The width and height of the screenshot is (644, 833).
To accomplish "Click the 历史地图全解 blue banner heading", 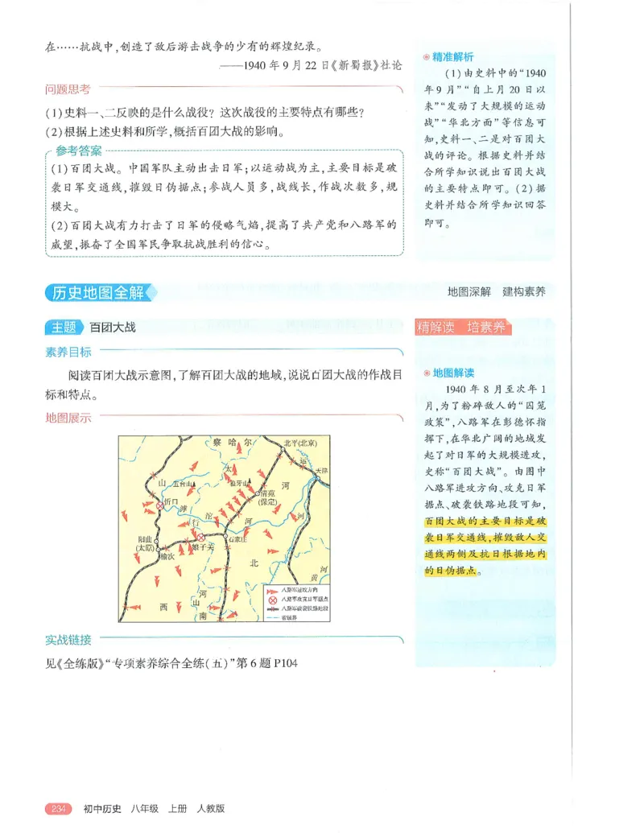I will pos(100,292).
